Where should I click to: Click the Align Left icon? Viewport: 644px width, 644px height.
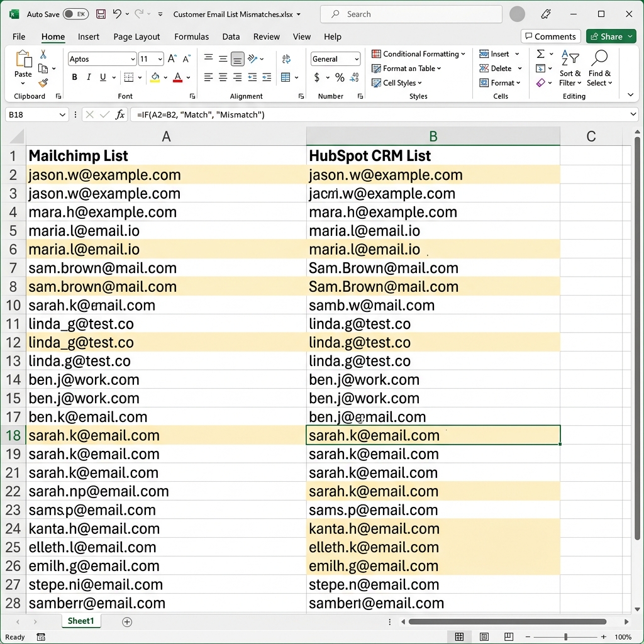[x=209, y=77]
